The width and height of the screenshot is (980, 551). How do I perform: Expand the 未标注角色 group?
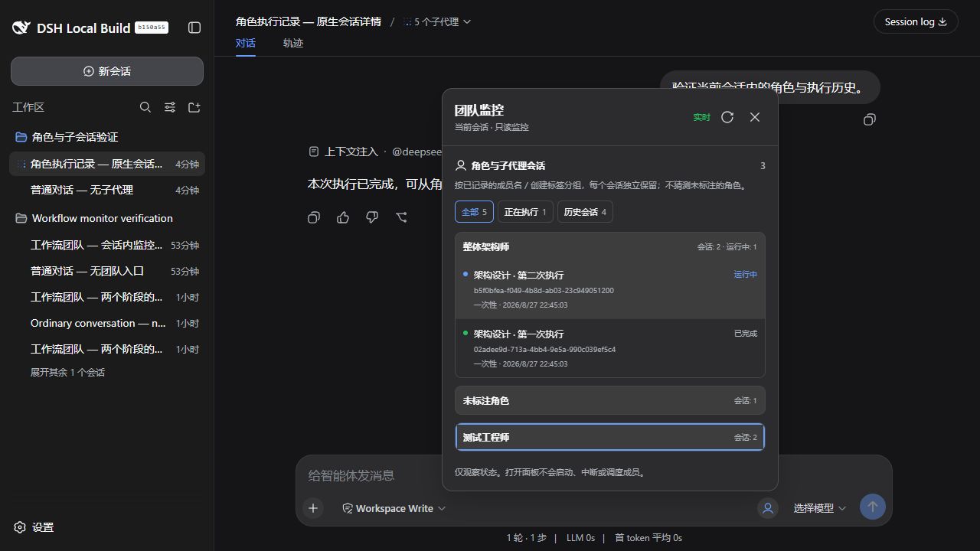(x=610, y=400)
